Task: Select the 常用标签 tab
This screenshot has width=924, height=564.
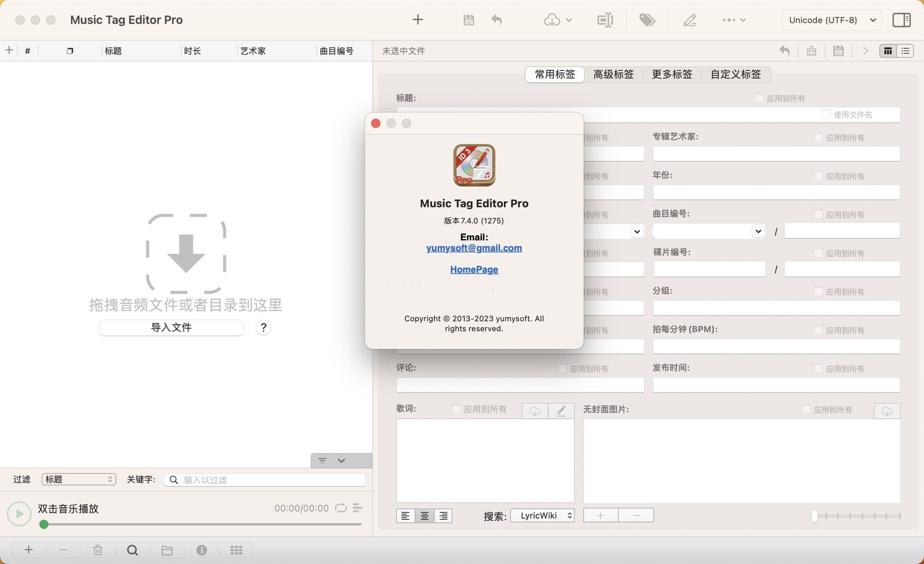Action: [x=555, y=75]
